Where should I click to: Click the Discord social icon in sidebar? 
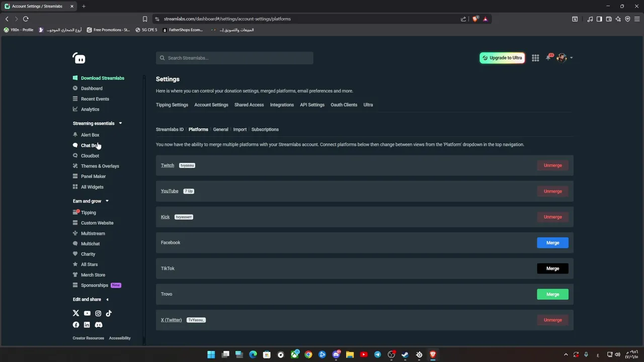99,325
